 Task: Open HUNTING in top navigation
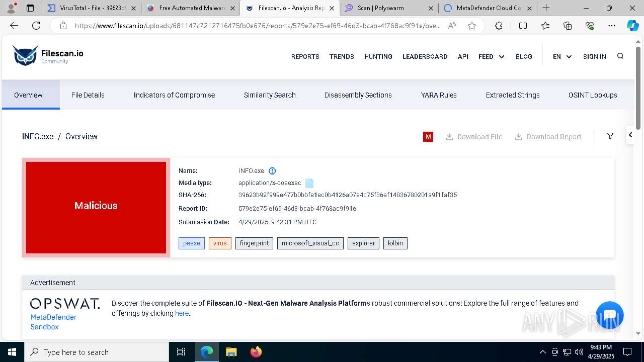tap(378, 57)
